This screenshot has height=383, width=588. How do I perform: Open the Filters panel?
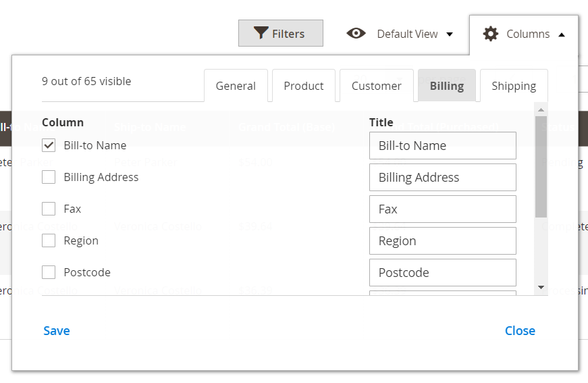(281, 33)
